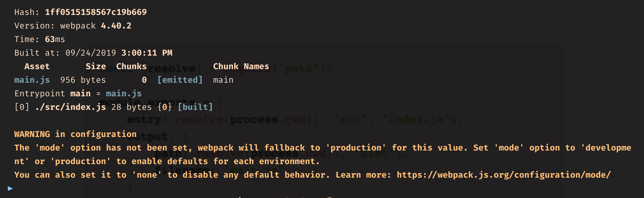Click the Chunks column header

[131, 66]
